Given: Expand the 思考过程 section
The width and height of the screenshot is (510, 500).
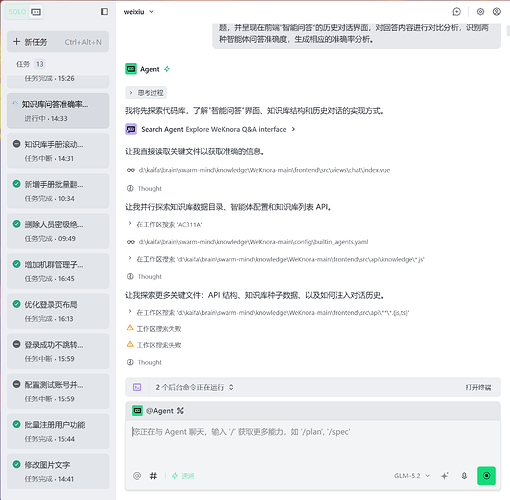Looking at the screenshot, I should [146, 93].
